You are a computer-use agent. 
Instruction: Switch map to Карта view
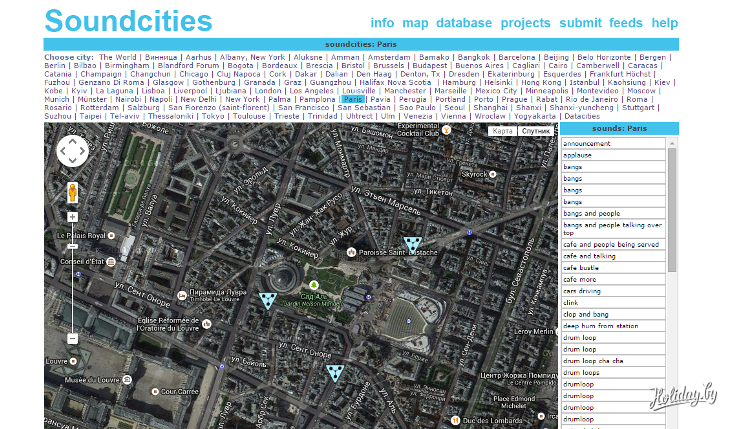point(503,131)
